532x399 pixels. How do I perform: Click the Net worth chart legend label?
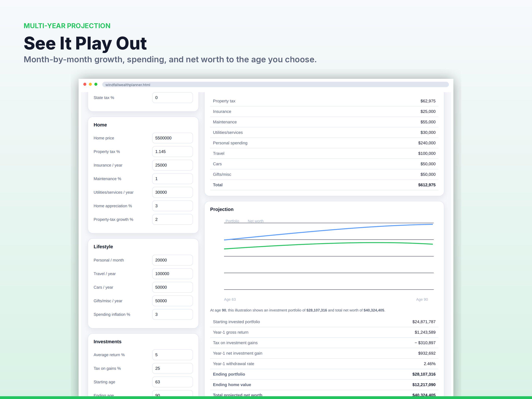pyautogui.click(x=256, y=221)
